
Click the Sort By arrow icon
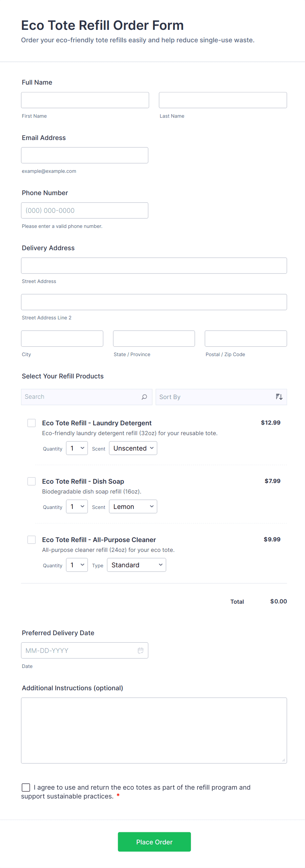pyautogui.click(x=279, y=396)
